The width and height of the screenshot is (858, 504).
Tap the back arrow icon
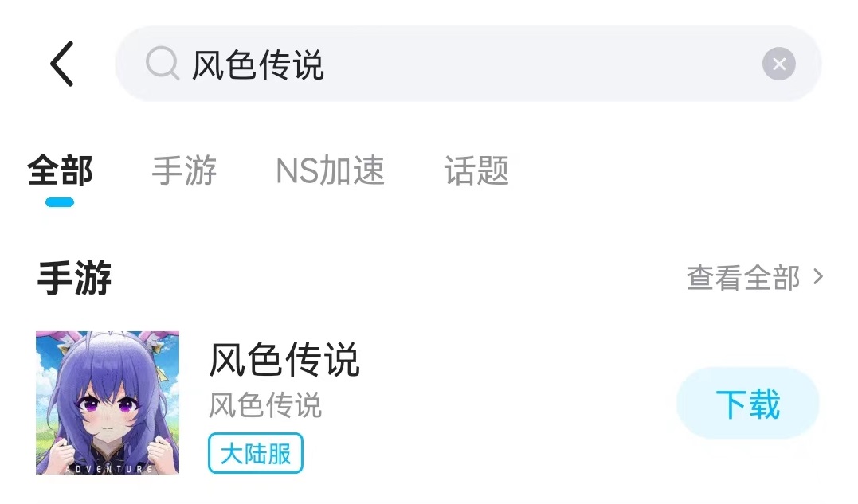coord(62,64)
